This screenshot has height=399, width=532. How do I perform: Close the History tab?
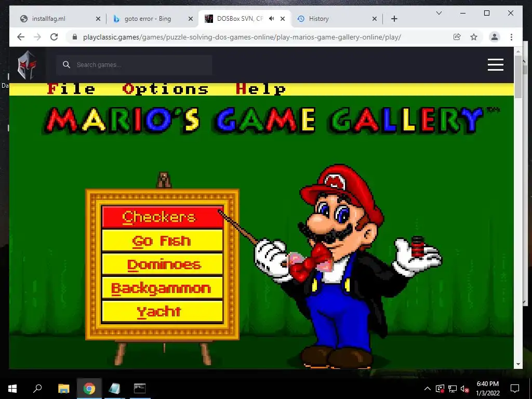click(375, 19)
